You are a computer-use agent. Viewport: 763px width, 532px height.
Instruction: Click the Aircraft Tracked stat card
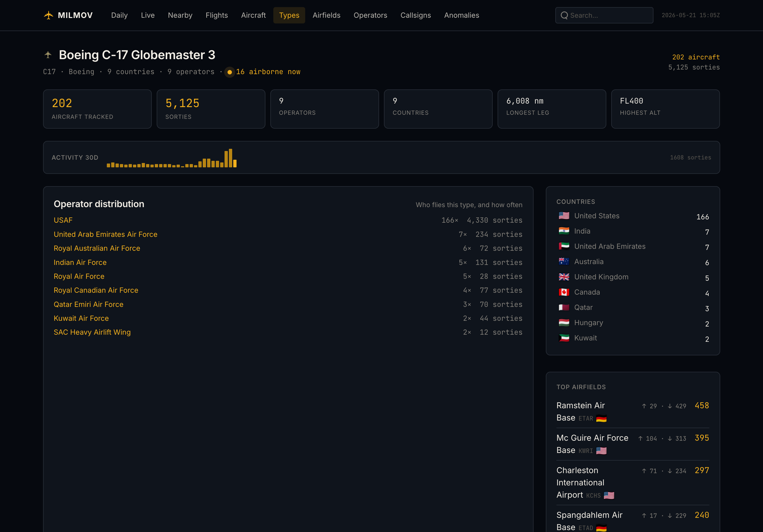coord(97,109)
